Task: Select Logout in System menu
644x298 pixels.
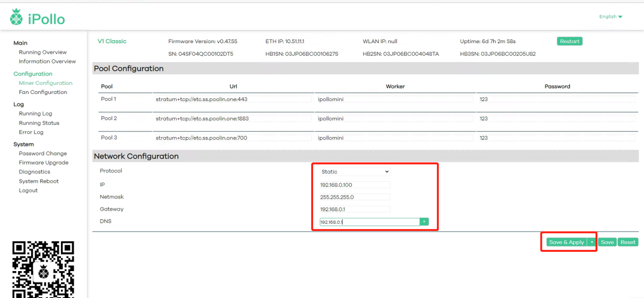Action: coord(28,191)
